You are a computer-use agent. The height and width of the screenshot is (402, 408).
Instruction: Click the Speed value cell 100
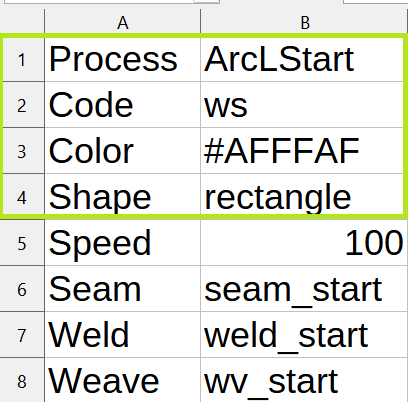(304, 243)
